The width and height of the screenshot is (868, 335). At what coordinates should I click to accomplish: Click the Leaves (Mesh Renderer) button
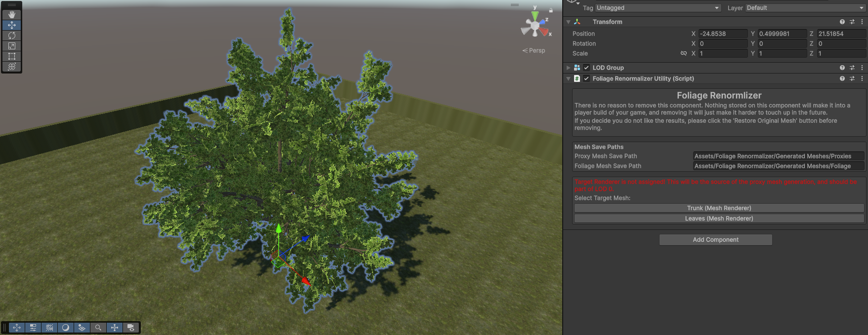click(x=719, y=219)
